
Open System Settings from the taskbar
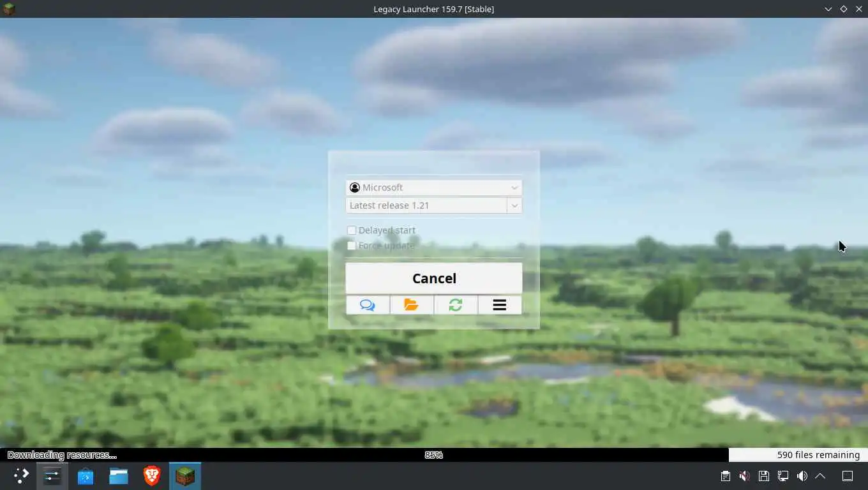[52, 476]
